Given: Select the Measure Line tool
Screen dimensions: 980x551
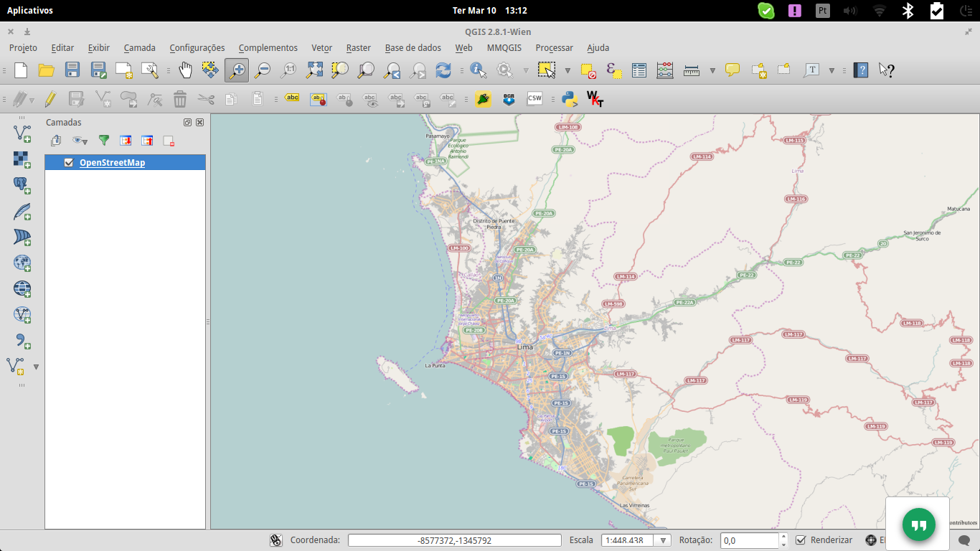Looking at the screenshot, I should coord(691,70).
